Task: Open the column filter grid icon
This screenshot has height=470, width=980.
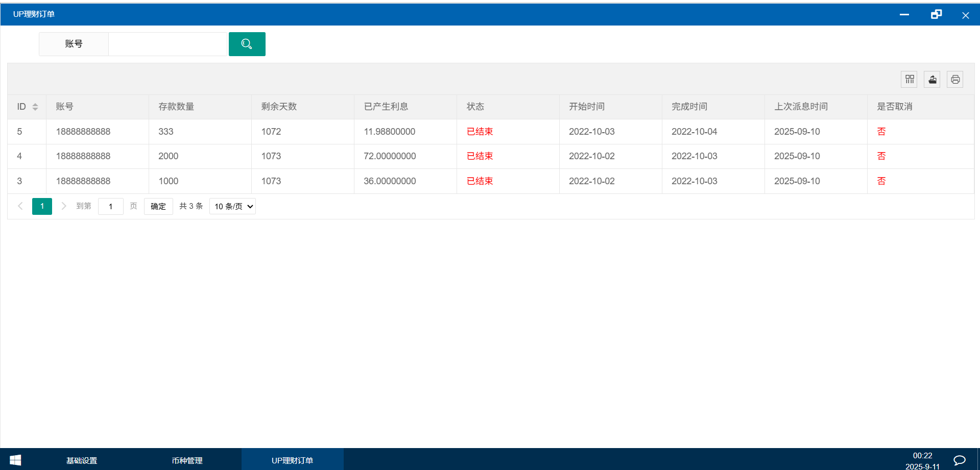Action: tap(909, 79)
